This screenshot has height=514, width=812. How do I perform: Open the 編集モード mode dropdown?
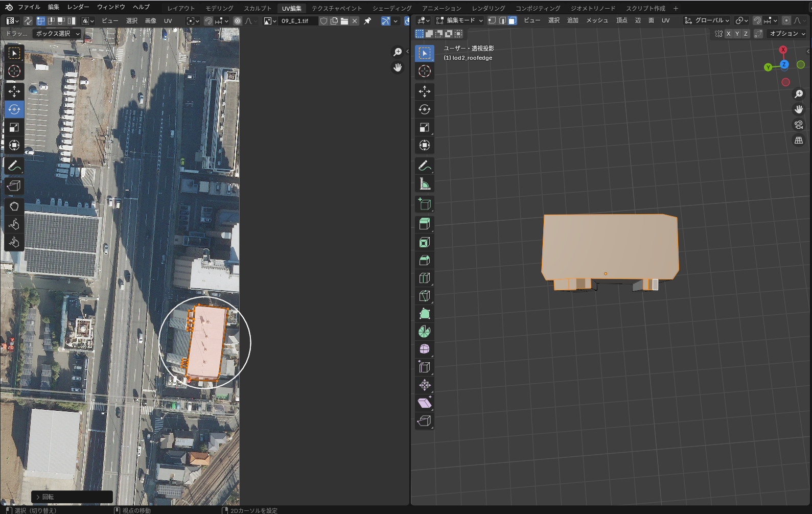click(x=459, y=20)
